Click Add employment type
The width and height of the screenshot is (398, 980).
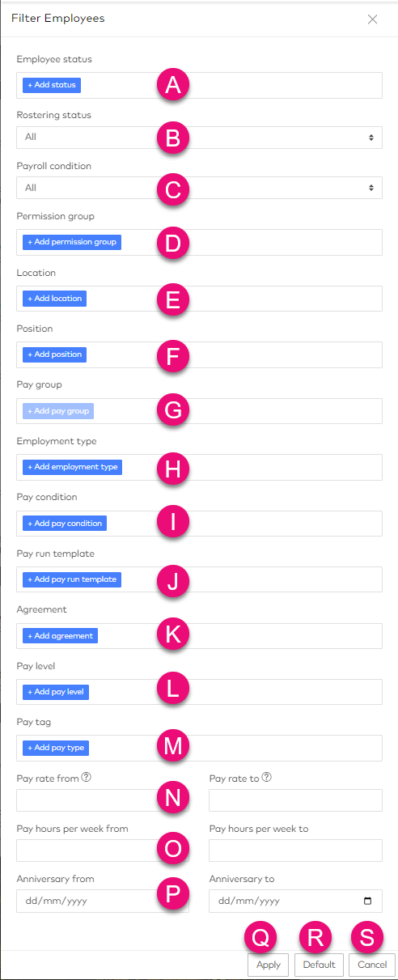[x=72, y=467]
